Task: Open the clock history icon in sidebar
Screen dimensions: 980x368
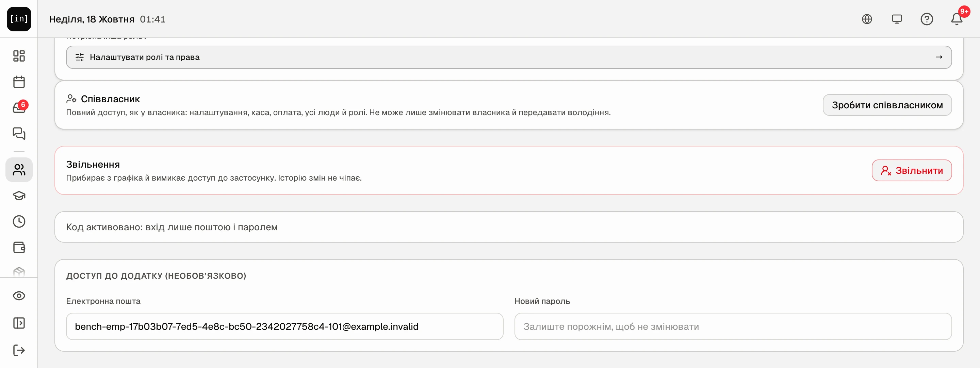Action: coord(19,222)
